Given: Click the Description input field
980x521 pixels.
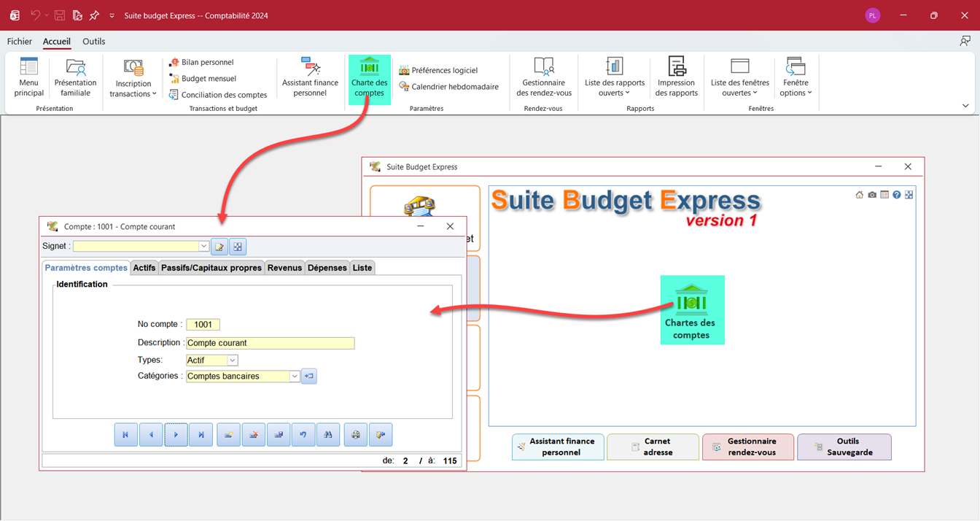Looking at the screenshot, I should (270, 343).
